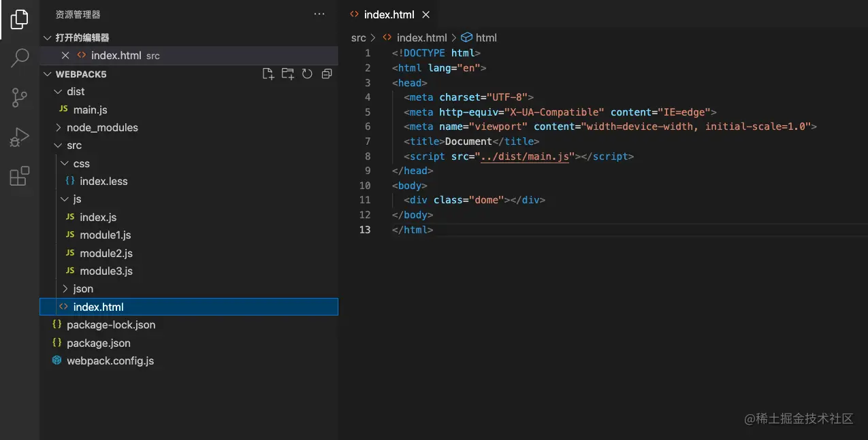Click the explorer panel title 资源管理器

pyautogui.click(x=78, y=14)
